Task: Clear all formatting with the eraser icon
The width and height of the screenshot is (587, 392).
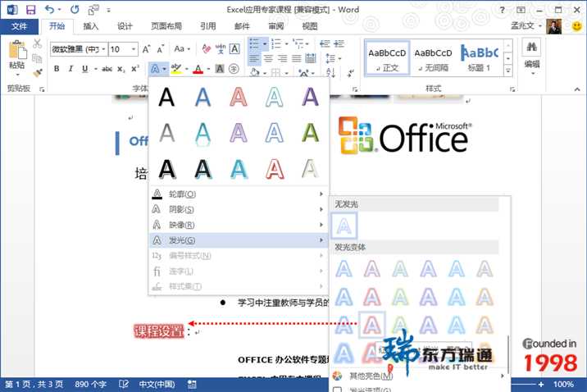Action: (x=206, y=48)
